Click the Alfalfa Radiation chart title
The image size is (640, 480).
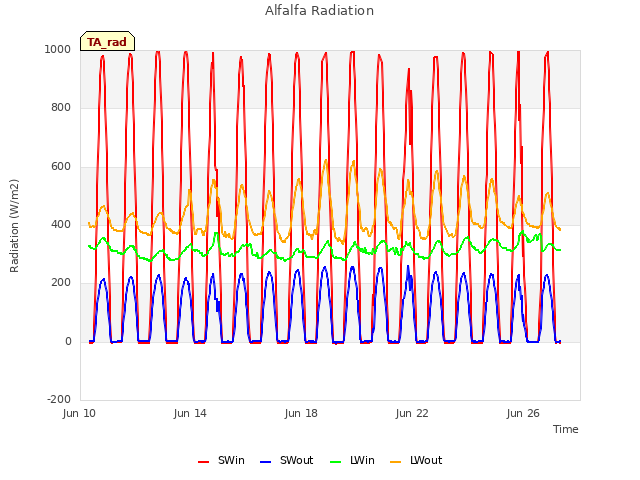319,10
